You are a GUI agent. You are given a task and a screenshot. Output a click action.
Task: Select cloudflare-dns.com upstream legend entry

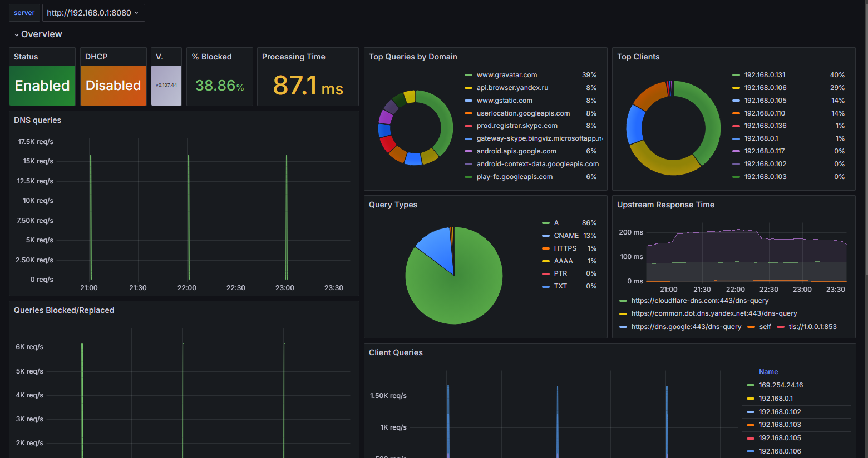(x=699, y=301)
